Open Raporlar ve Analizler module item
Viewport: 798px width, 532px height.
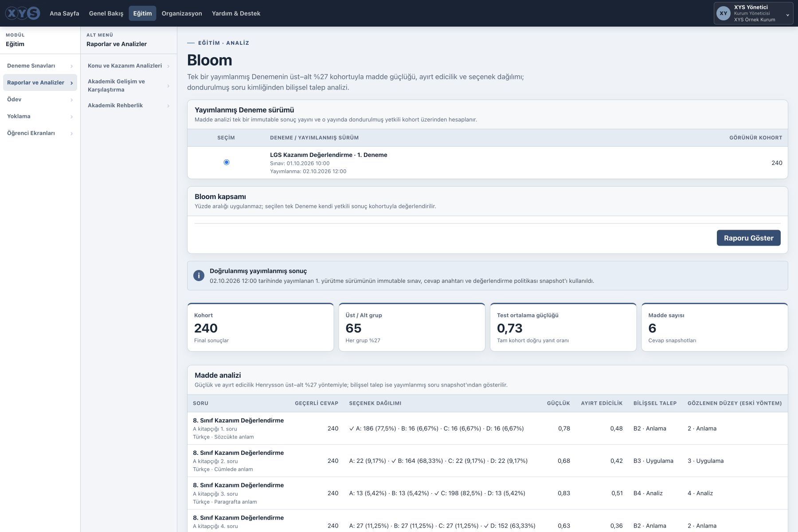pyautogui.click(x=40, y=82)
